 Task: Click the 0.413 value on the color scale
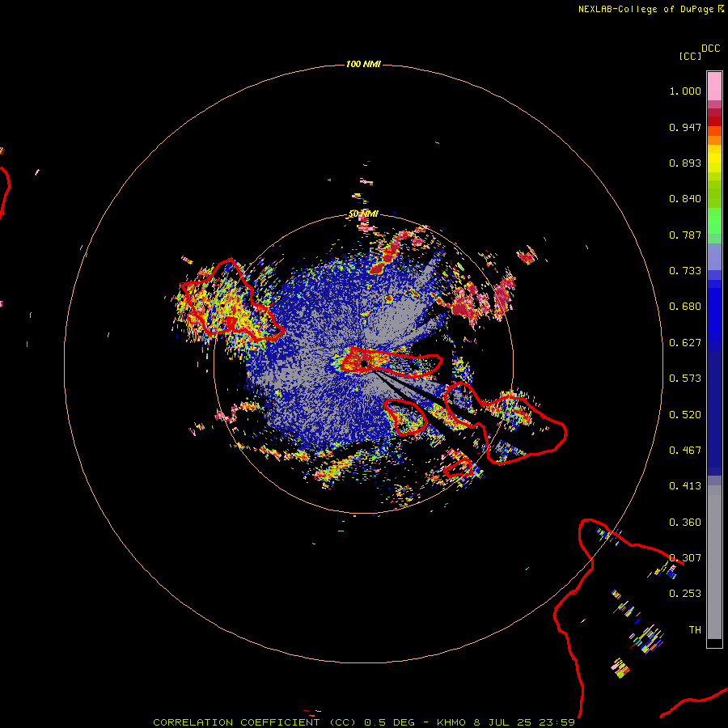click(x=685, y=486)
